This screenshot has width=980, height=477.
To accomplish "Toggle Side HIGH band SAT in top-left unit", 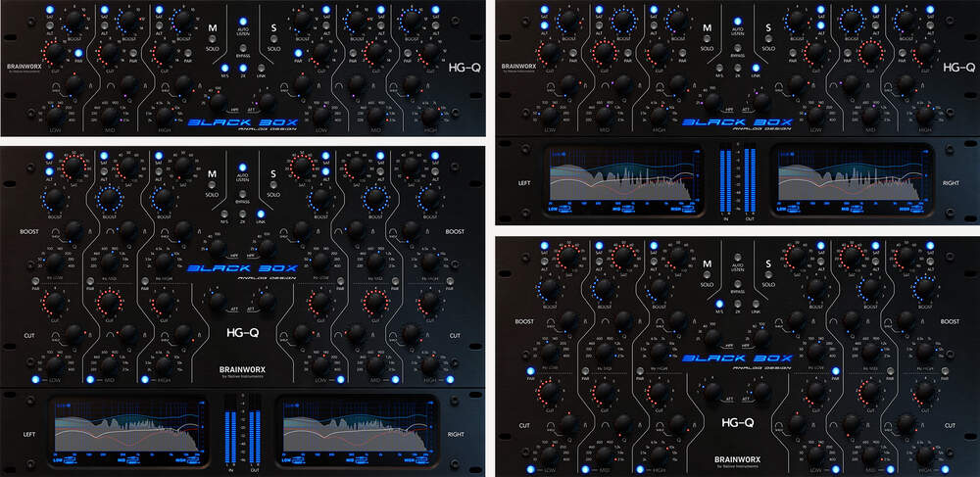I will point(435,10).
